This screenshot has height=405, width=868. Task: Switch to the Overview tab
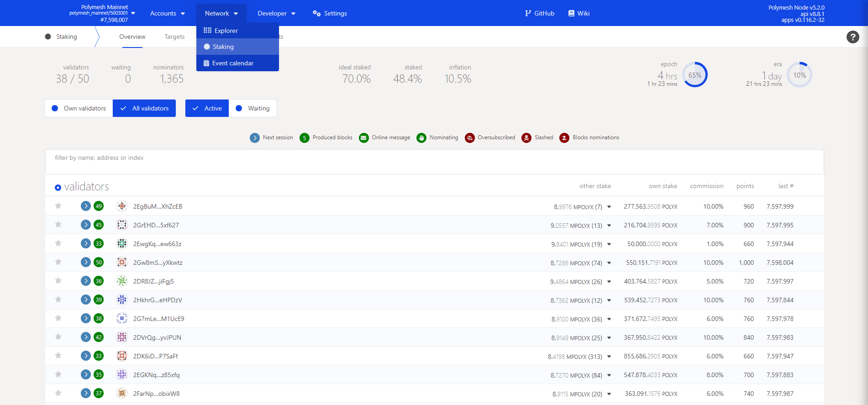[x=132, y=37]
